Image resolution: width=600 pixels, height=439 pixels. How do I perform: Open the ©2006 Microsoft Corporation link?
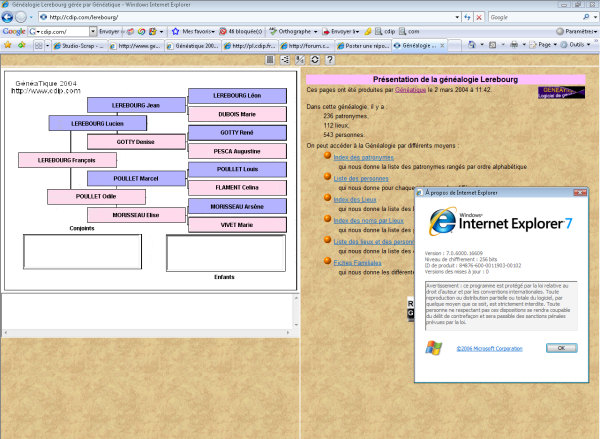[x=489, y=348]
